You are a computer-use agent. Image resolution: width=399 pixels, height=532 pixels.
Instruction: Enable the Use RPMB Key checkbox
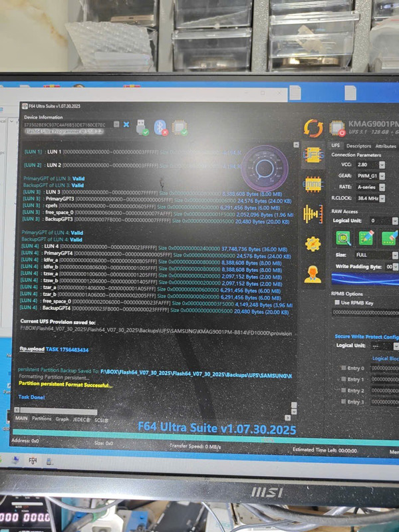(x=337, y=303)
